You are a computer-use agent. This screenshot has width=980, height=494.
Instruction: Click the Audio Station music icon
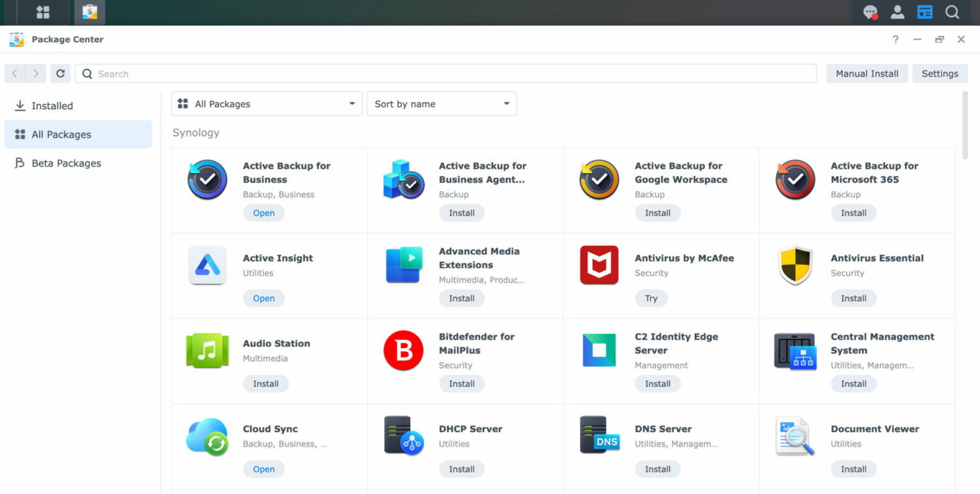(207, 350)
